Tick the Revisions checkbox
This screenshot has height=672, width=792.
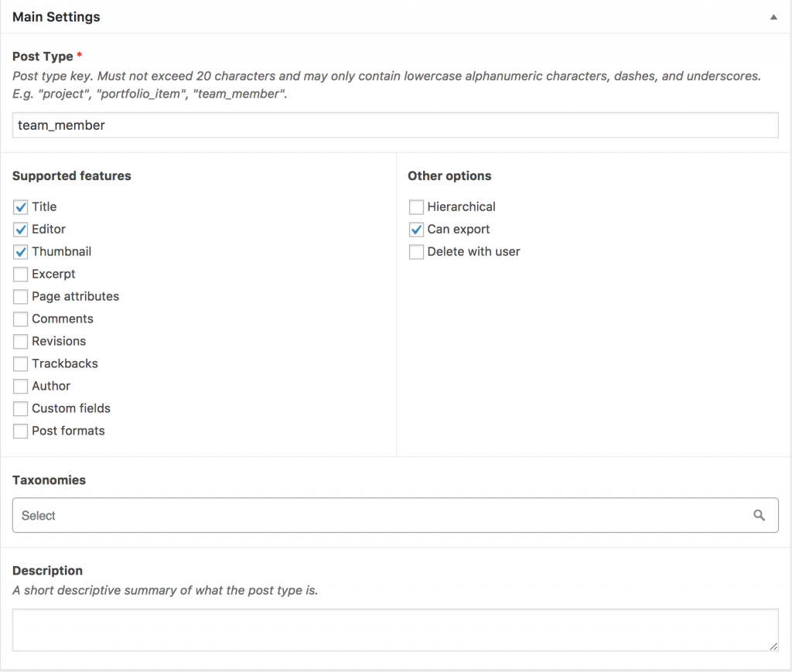(x=20, y=341)
